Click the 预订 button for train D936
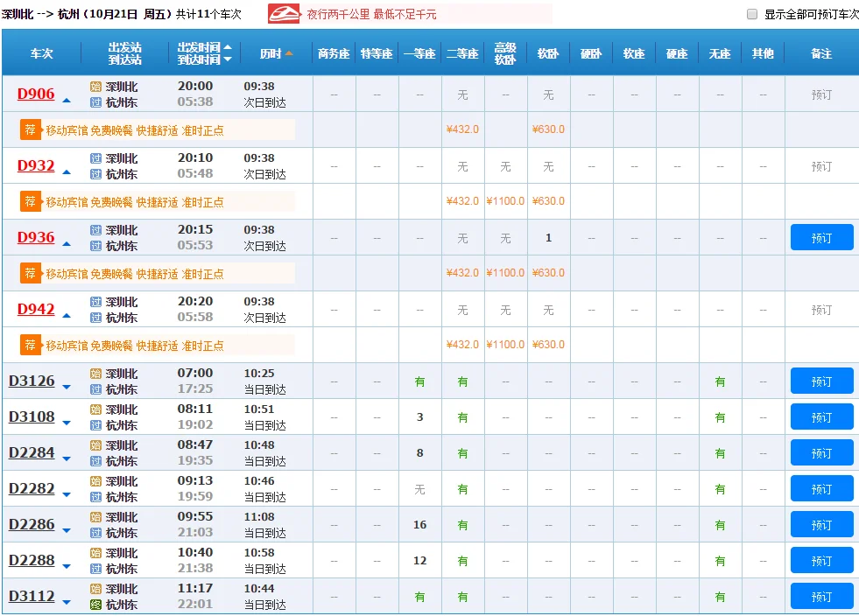The height and width of the screenshot is (616, 859). point(821,237)
